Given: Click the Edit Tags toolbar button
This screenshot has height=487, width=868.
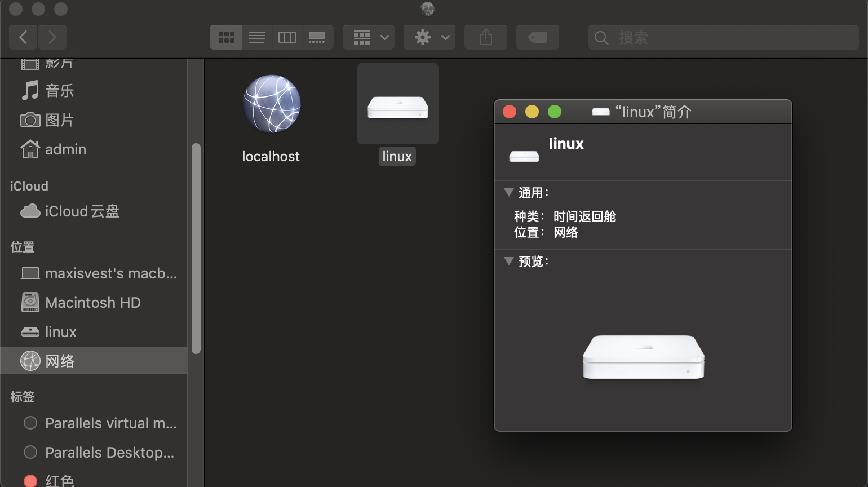Looking at the screenshot, I should [537, 37].
